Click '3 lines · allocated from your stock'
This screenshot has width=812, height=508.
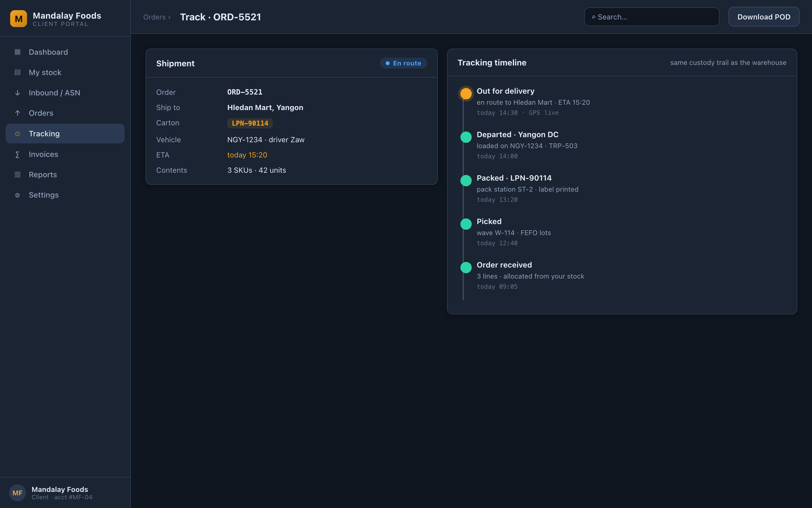tap(530, 276)
